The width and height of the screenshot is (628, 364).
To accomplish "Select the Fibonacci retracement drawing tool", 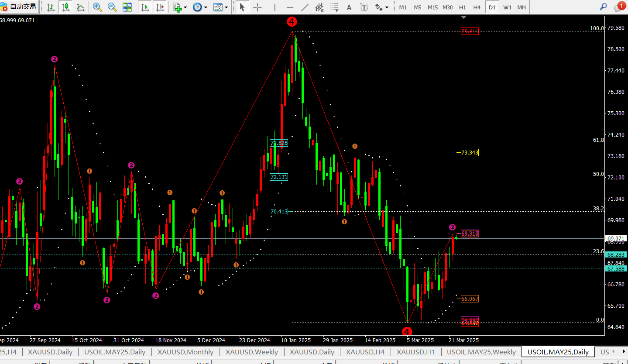I will (334, 7).
